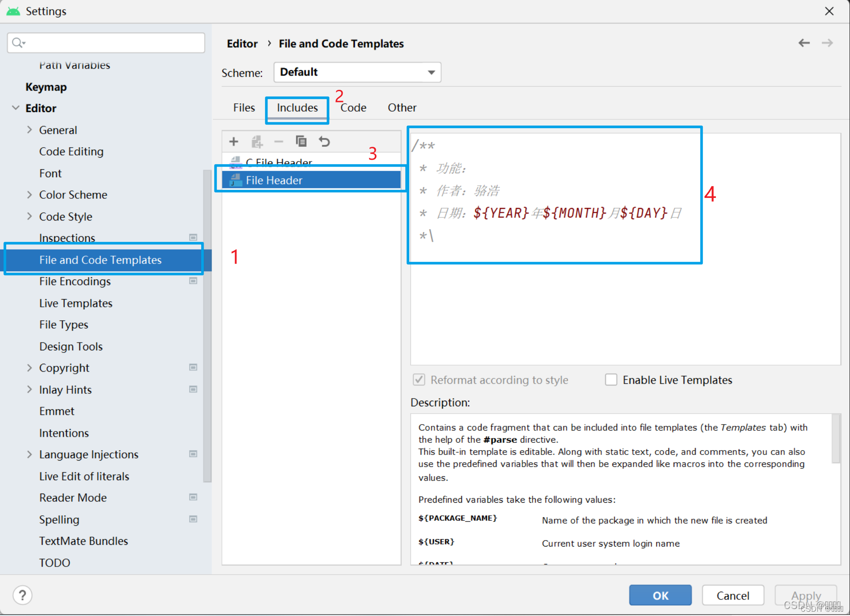Close the Settings dialog
The height and width of the screenshot is (616, 850).
click(829, 11)
